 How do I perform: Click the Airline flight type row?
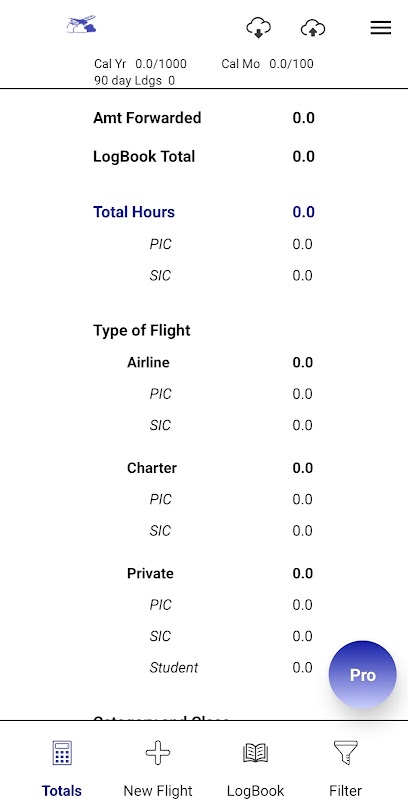[x=220, y=362]
